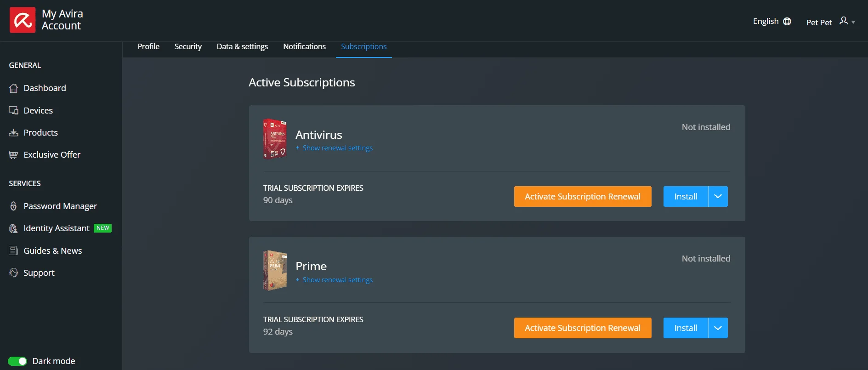Image resolution: width=868 pixels, height=370 pixels.
Task: Click the Identity Assistant fingerprint icon
Action: (13, 228)
